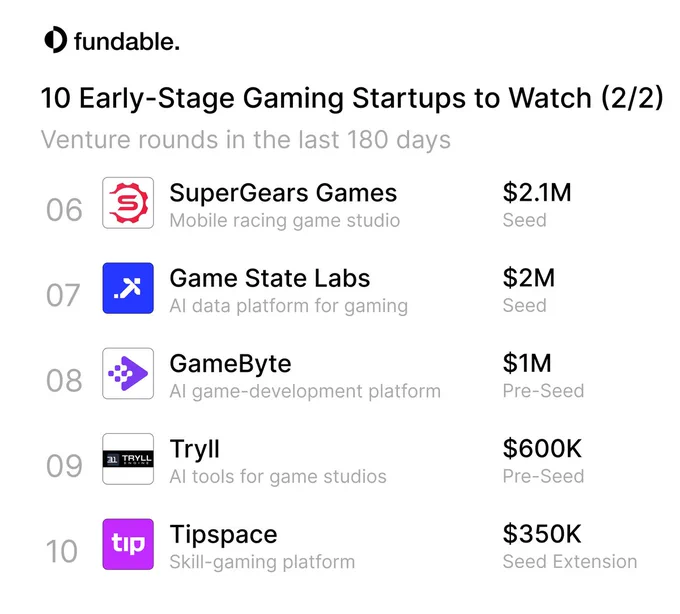Select the Game State Labs title
680x614 pixels.
[270, 278]
